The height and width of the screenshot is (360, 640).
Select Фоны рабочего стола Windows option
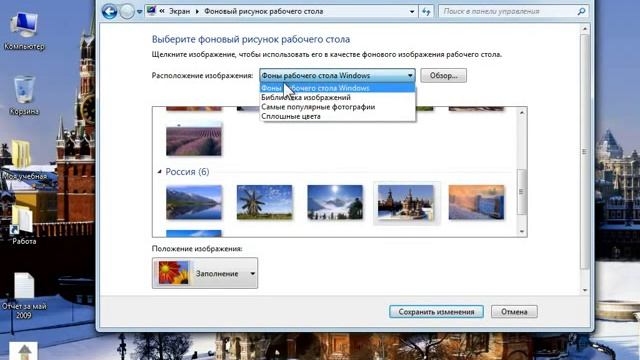pos(338,88)
